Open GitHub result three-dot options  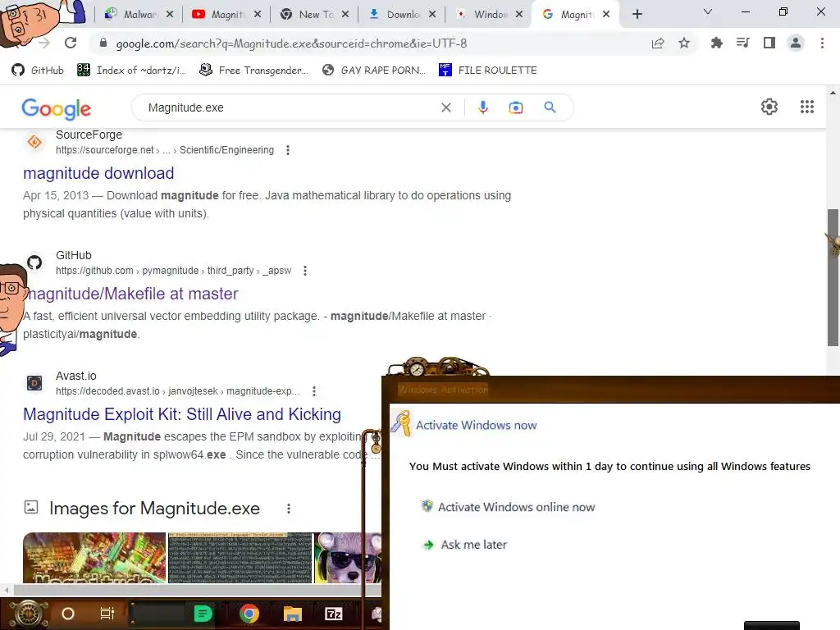[x=305, y=271]
